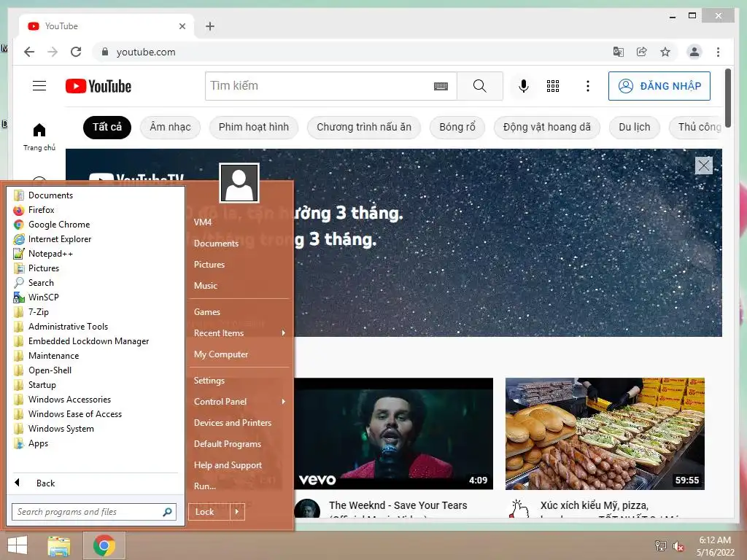Image resolution: width=747 pixels, height=560 pixels.
Task: Click the user picture in Start menu
Action: point(239,183)
